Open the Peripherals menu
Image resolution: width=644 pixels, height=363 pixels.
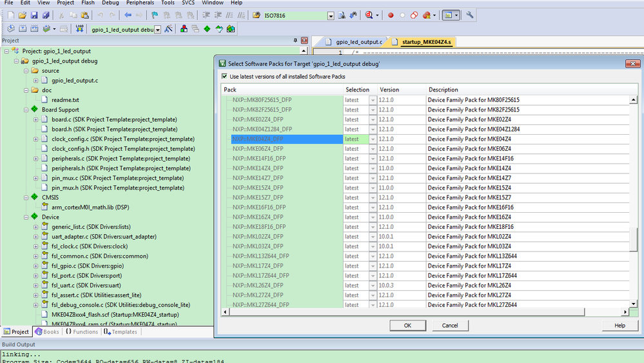[x=140, y=3]
